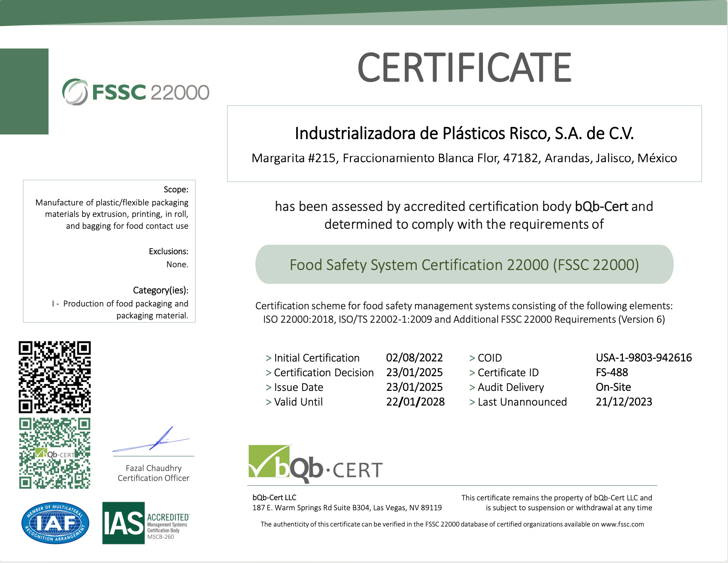728x563 pixels.
Task: Click the Initial Certification label
Action: [x=316, y=358]
